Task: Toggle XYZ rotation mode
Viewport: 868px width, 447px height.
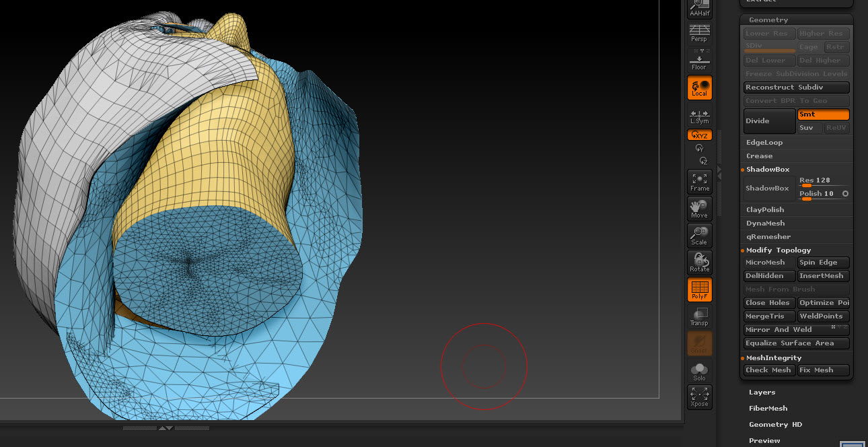Action: [x=700, y=135]
